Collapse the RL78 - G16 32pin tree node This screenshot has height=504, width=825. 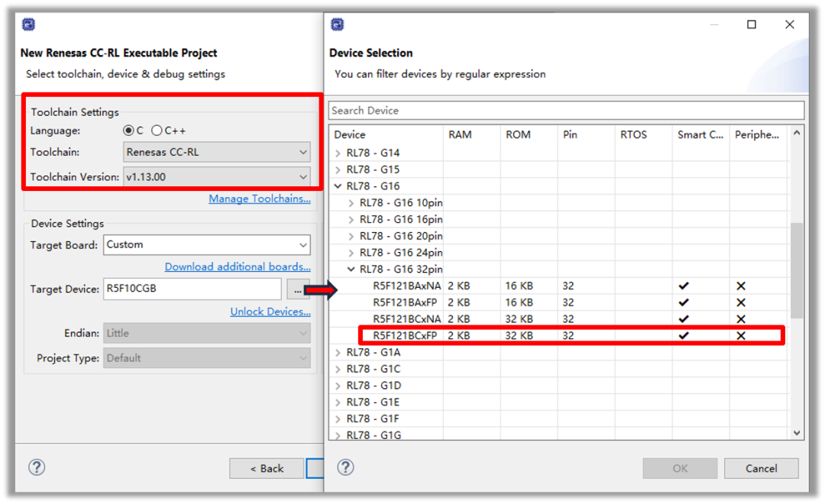point(351,270)
